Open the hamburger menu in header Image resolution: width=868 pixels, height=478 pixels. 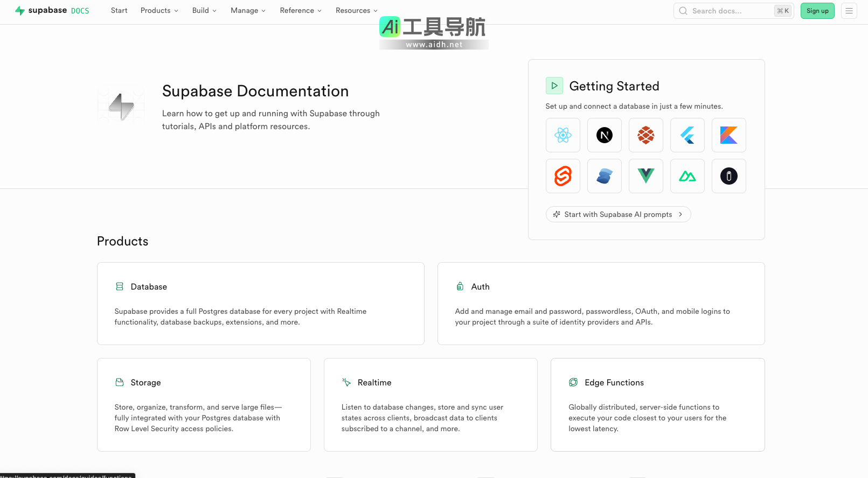click(x=849, y=11)
